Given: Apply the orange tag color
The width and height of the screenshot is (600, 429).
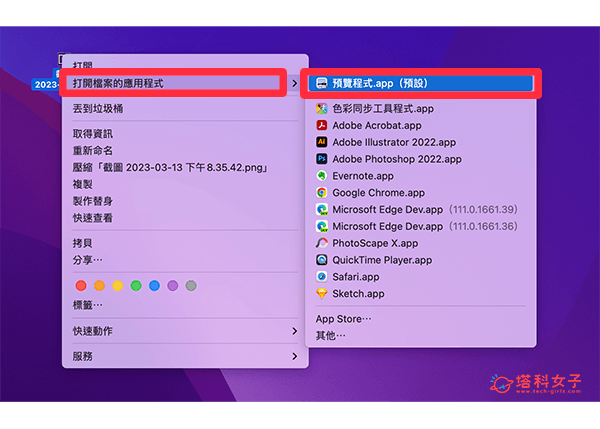Looking at the screenshot, I should click(99, 285).
